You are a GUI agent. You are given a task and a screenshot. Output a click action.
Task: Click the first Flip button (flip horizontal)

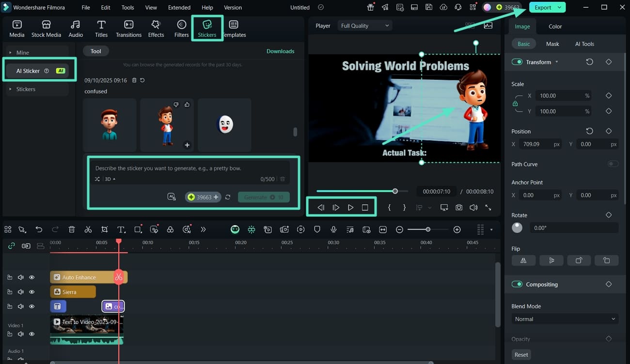click(523, 260)
